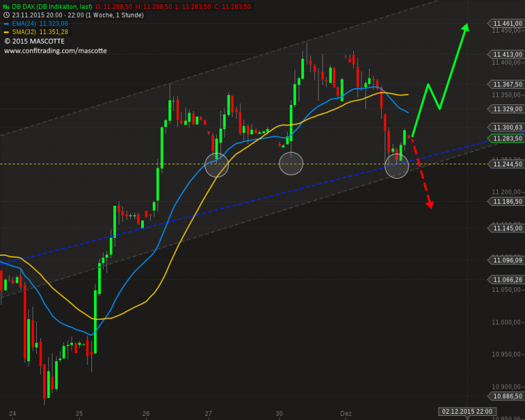Click the 11.096,09 price level tag
Screen dimensions: 525x420
point(505,260)
